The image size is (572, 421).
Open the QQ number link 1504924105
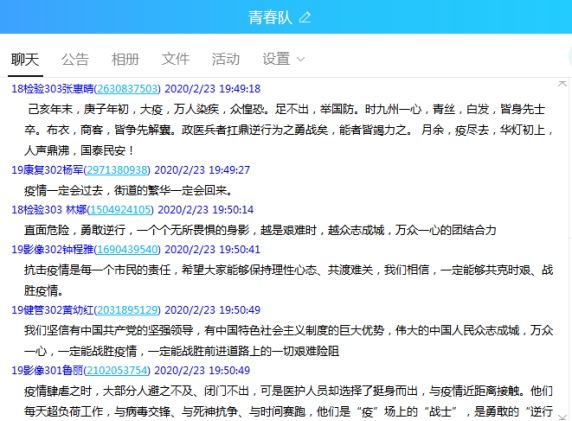click(120, 210)
